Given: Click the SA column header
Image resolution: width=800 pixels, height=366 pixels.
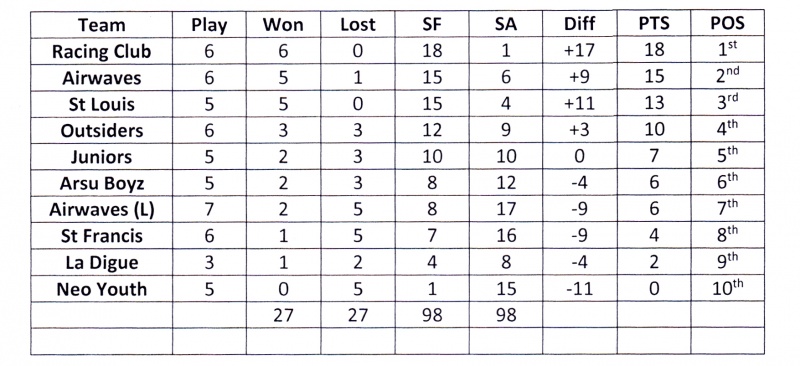Looking at the screenshot, I should [x=506, y=24].
